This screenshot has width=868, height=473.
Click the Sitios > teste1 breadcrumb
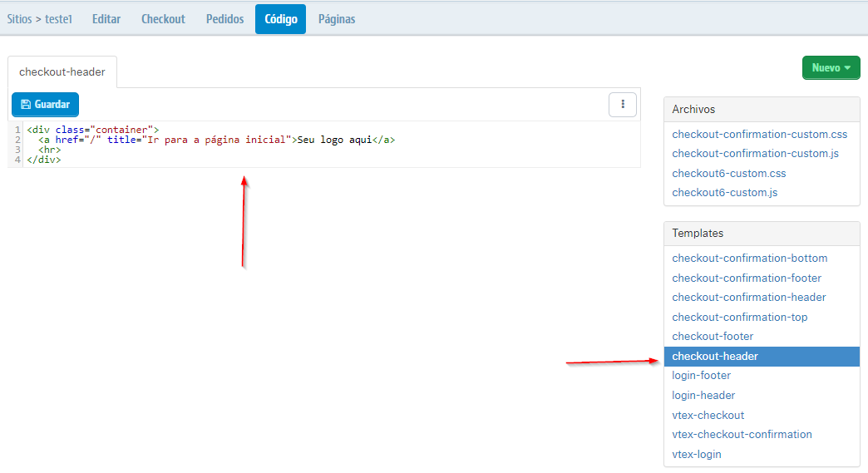tap(40, 19)
